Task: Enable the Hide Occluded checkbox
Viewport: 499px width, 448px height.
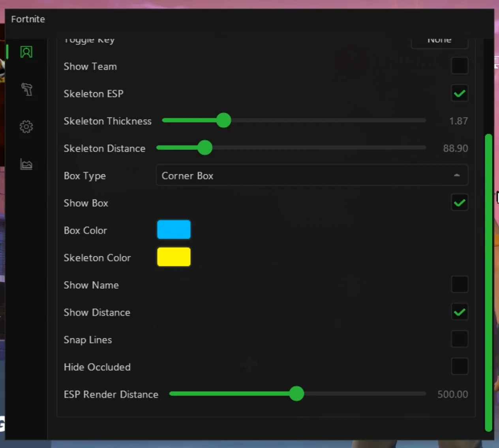Action: [x=460, y=366]
